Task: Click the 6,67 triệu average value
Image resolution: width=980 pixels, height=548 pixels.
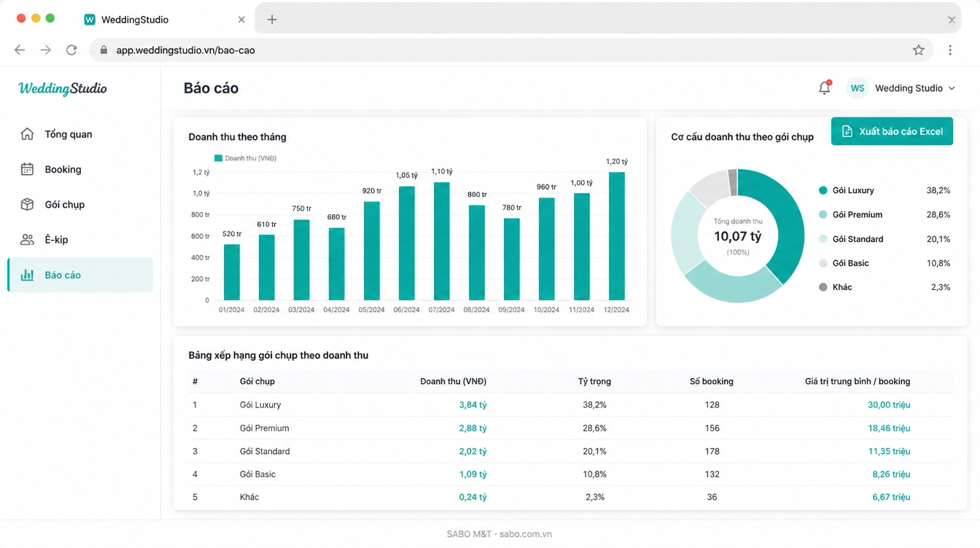Action: click(891, 497)
